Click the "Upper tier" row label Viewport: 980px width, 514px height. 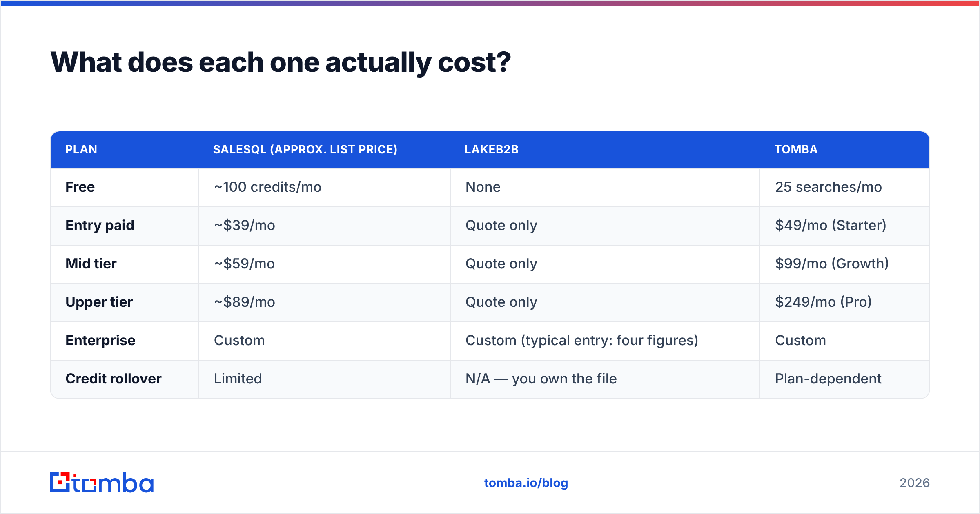tap(99, 302)
